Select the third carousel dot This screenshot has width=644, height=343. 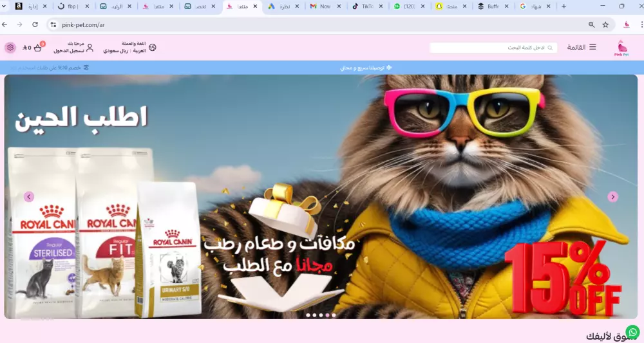point(321,315)
